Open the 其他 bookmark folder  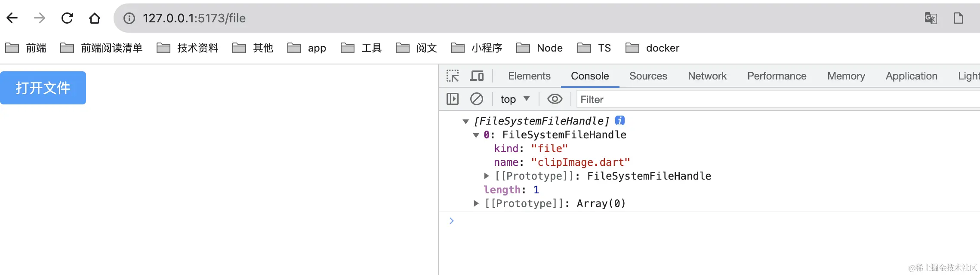click(x=253, y=48)
